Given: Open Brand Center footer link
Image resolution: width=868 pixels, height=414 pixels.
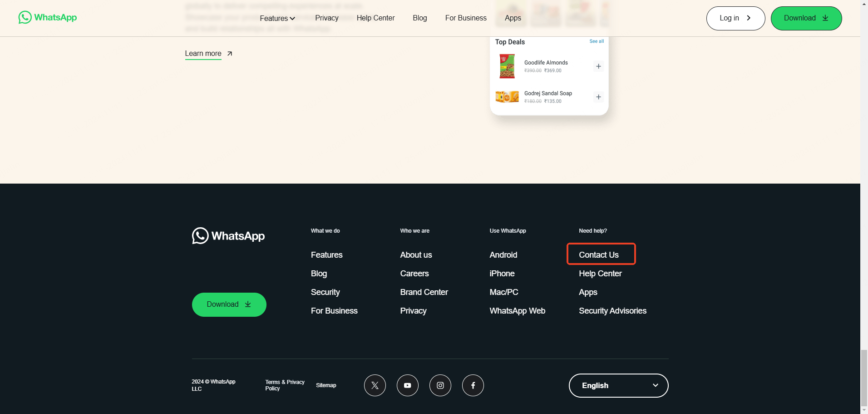Looking at the screenshot, I should 424,292.
